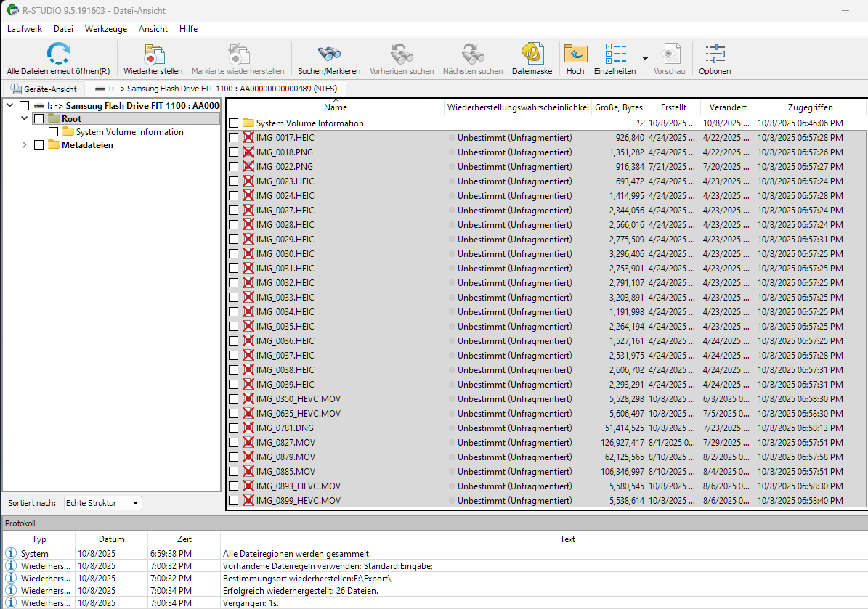Collapse the Root folder node

tap(25, 118)
